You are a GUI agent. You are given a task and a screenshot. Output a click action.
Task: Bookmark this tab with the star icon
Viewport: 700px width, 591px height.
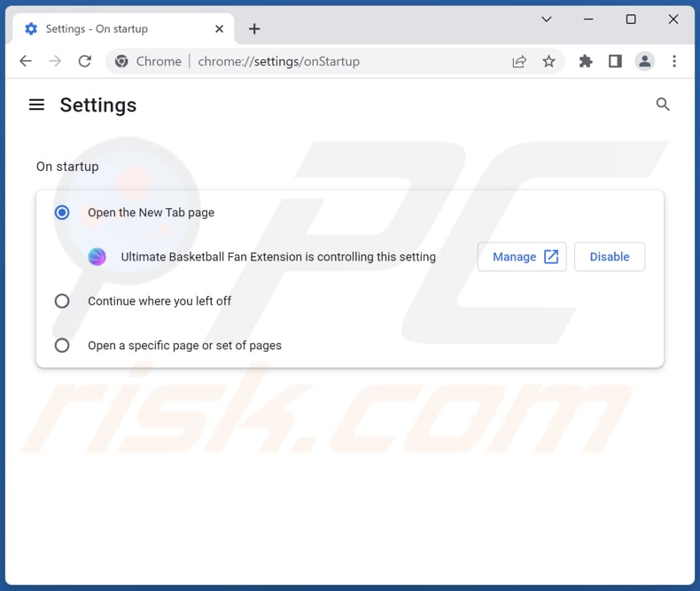click(548, 61)
